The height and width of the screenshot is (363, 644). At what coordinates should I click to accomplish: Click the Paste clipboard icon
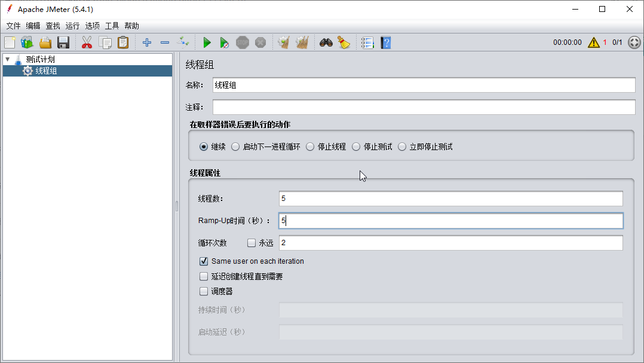[123, 42]
